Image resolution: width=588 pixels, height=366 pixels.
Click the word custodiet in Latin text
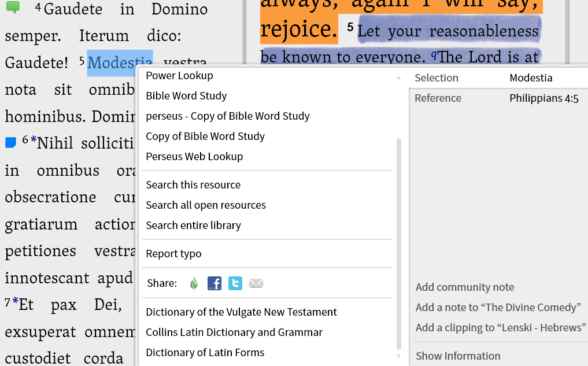[x=38, y=358]
